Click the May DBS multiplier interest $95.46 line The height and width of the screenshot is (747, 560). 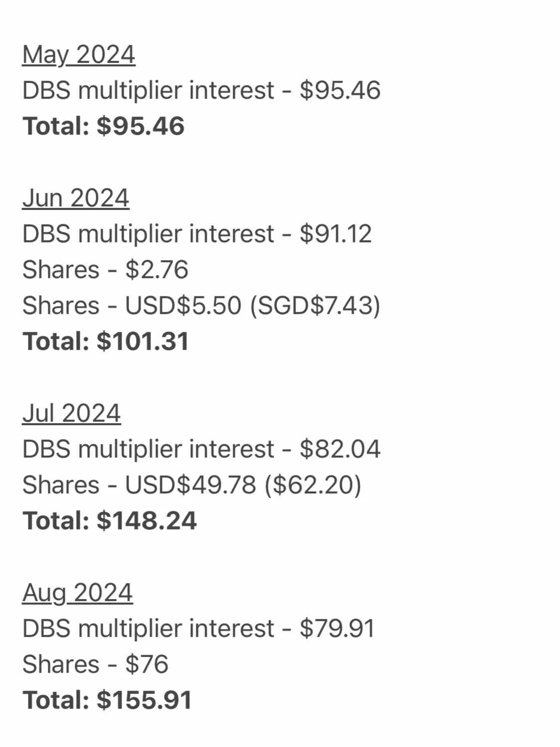click(201, 90)
